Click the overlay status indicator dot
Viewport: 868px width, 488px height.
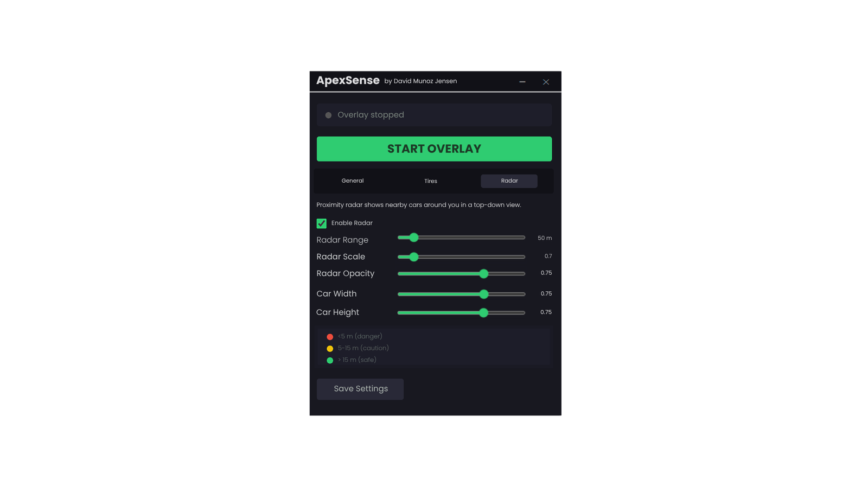(328, 115)
